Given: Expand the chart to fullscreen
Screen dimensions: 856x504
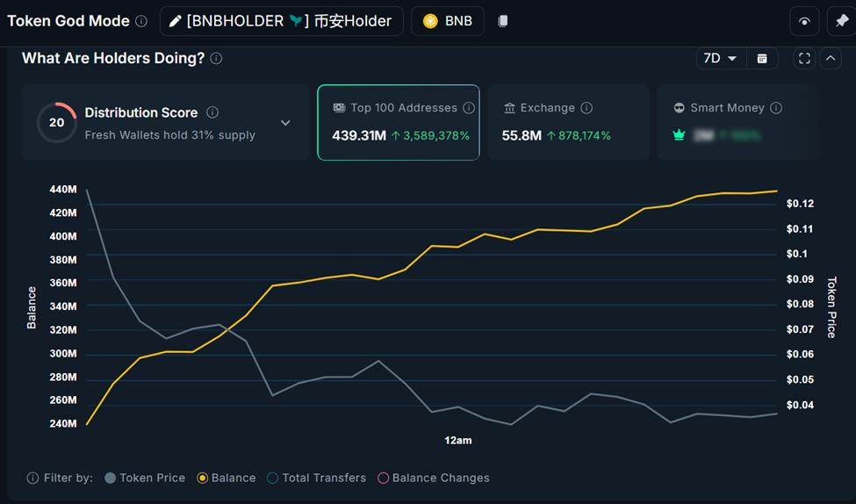Looking at the screenshot, I should point(804,58).
